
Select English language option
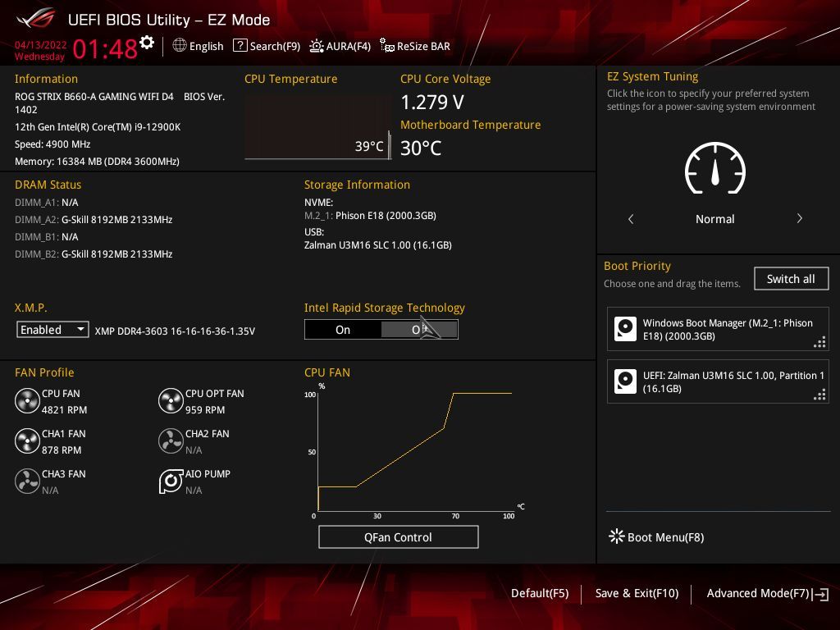coord(206,46)
